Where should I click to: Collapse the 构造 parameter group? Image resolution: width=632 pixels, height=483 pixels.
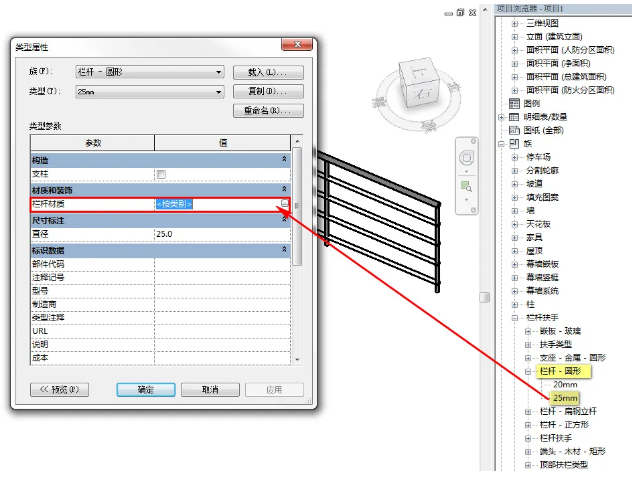[283, 160]
